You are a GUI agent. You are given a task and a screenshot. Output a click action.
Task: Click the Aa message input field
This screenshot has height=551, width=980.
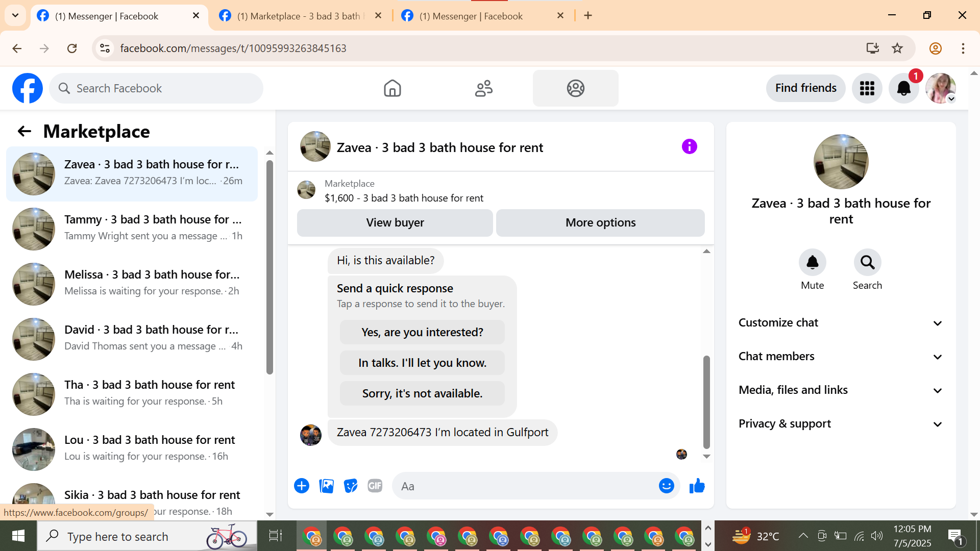(526, 486)
